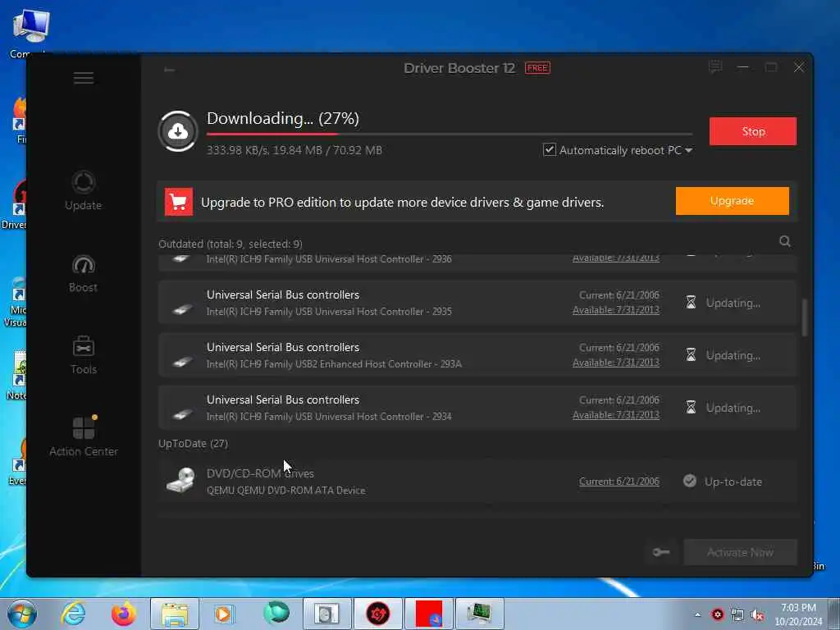The image size is (840, 630).
Task: Click hourglass icon on 2935 row
Action: pyautogui.click(x=691, y=303)
